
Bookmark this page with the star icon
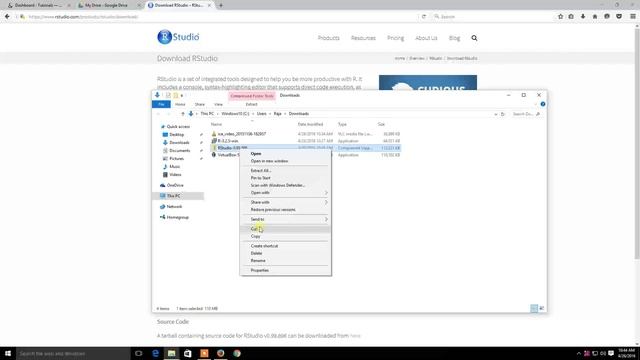pos(560,16)
